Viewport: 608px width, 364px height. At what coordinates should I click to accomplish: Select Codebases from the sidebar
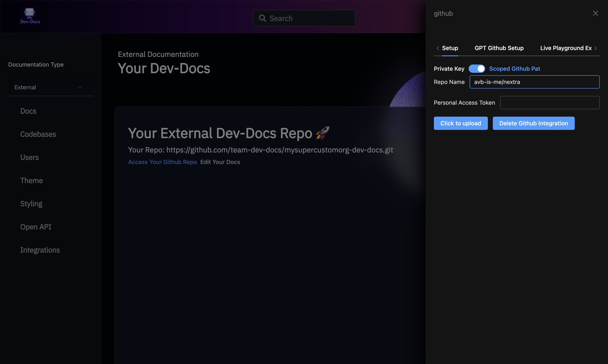click(x=38, y=134)
